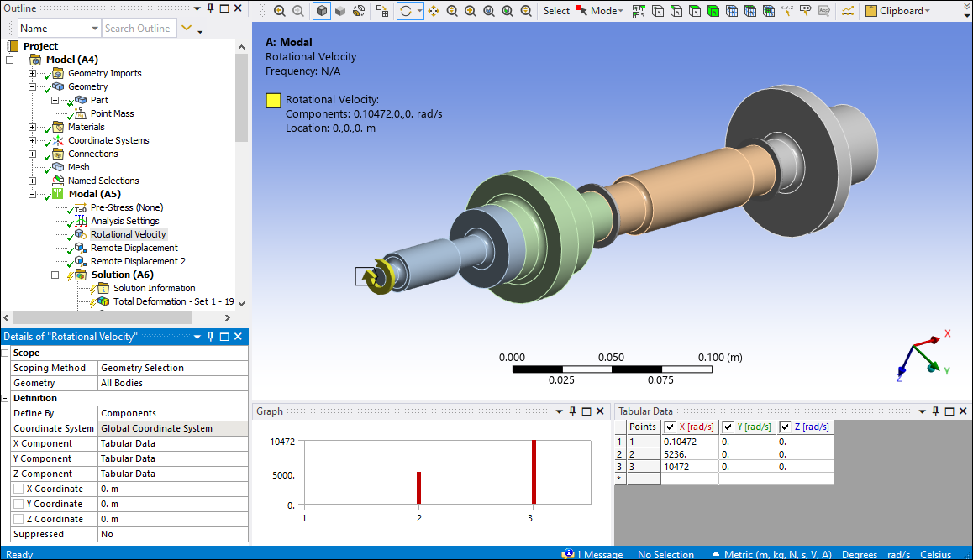Select the shaded exterior view cube icon
Screen dimensions: 973x560
click(322, 11)
